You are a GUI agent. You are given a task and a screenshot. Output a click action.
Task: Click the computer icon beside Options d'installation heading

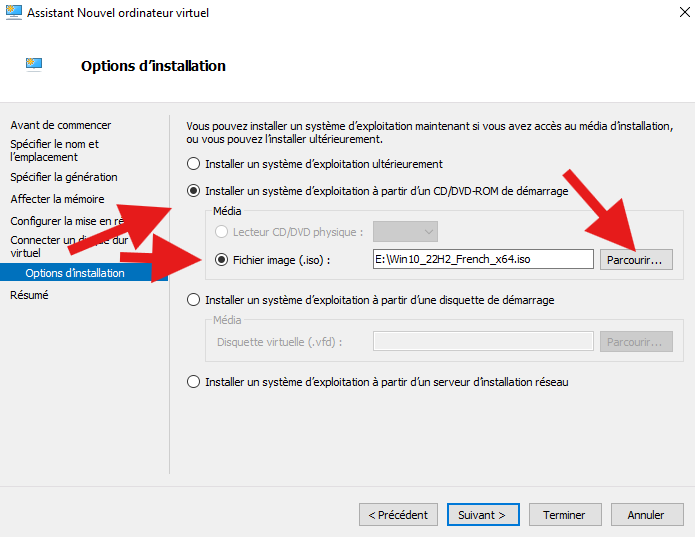tap(33, 65)
